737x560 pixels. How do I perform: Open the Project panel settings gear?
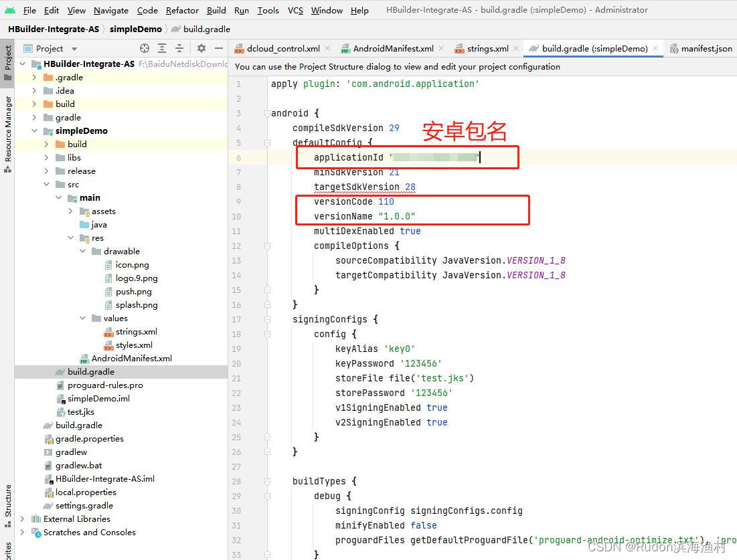(x=201, y=48)
